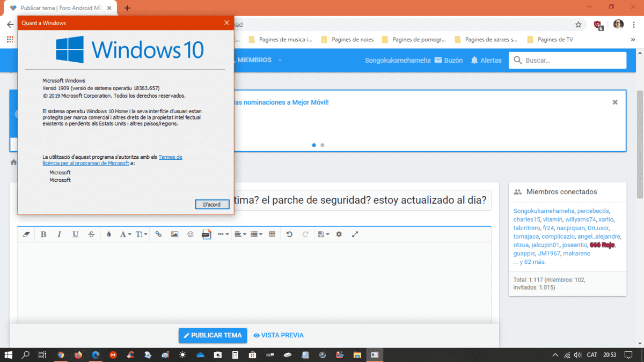Open the Microsoft license terms link
644x362 pixels.
pyautogui.click(x=112, y=160)
